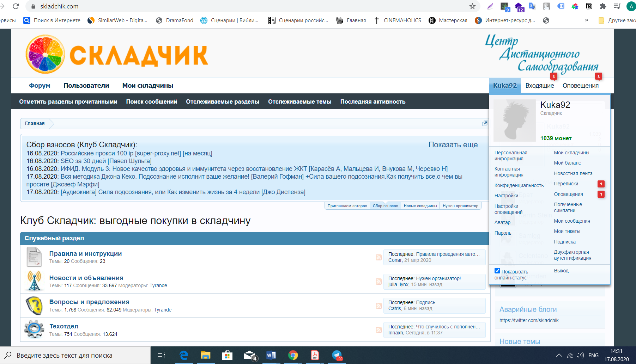
Task: Open Переписки in the account menu
Action: tap(566, 184)
